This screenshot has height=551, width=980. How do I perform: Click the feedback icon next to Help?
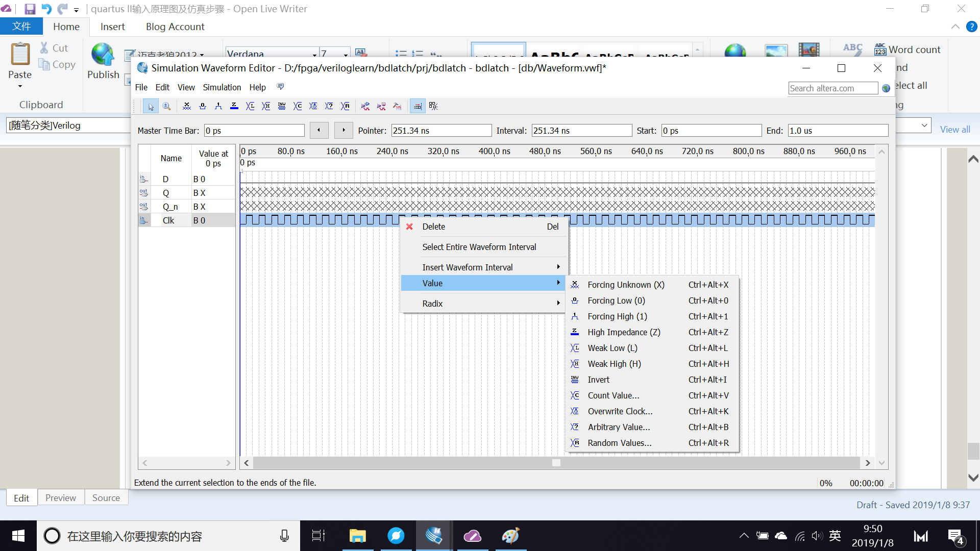(280, 87)
